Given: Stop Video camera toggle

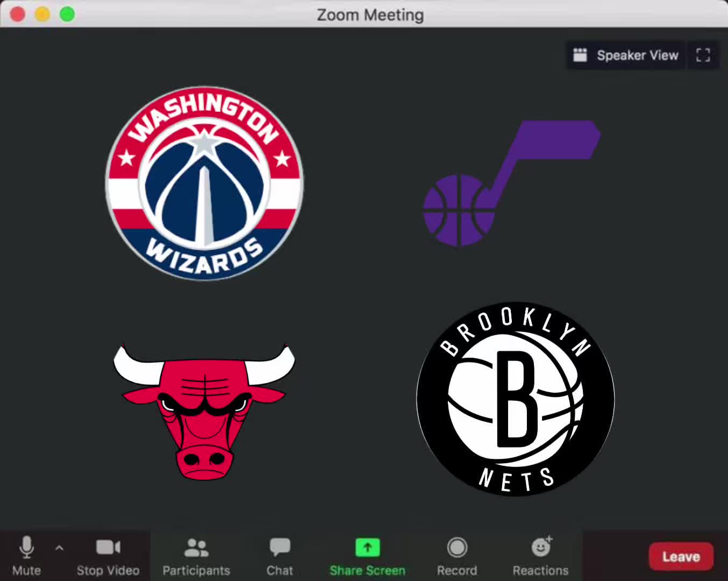Looking at the screenshot, I should [108, 556].
